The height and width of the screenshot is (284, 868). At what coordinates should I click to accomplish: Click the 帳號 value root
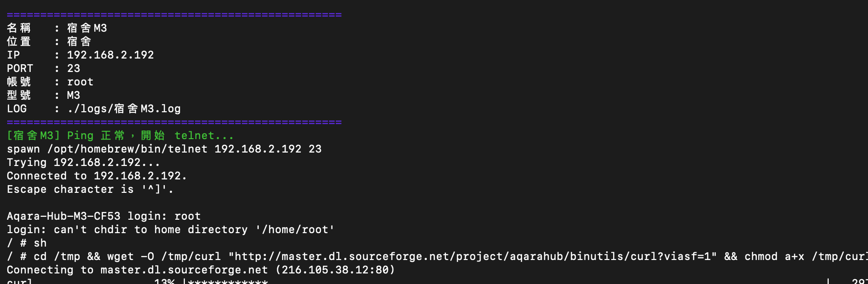80,82
